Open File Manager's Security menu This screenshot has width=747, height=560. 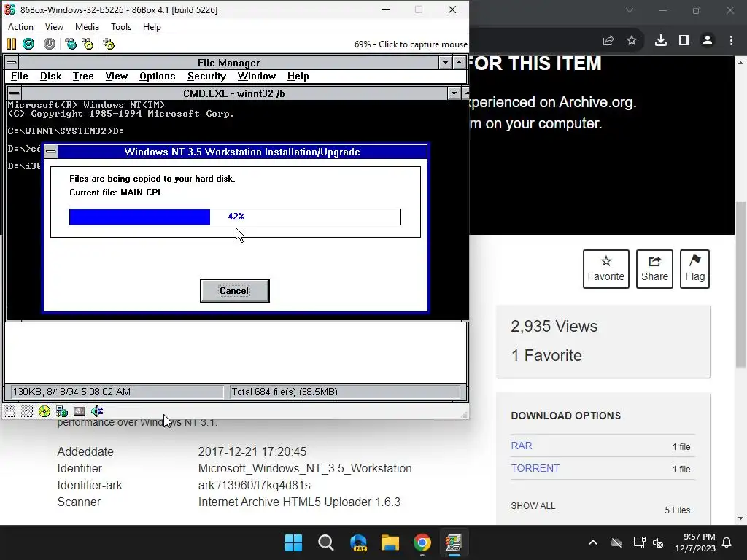pyautogui.click(x=206, y=76)
